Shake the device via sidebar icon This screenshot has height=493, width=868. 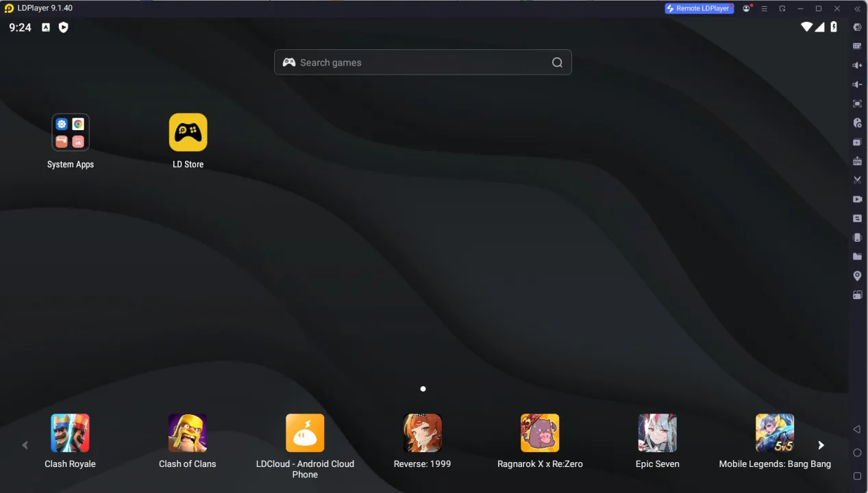(x=857, y=238)
